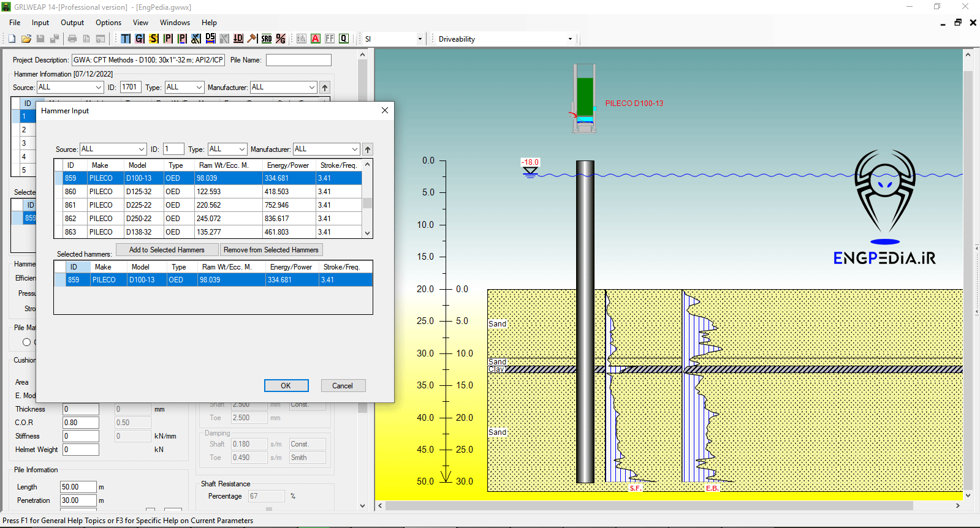This screenshot has height=528, width=980.
Task: Open Type dropdown in main hammer information
Action: pyautogui.click(x=184, y=87)
